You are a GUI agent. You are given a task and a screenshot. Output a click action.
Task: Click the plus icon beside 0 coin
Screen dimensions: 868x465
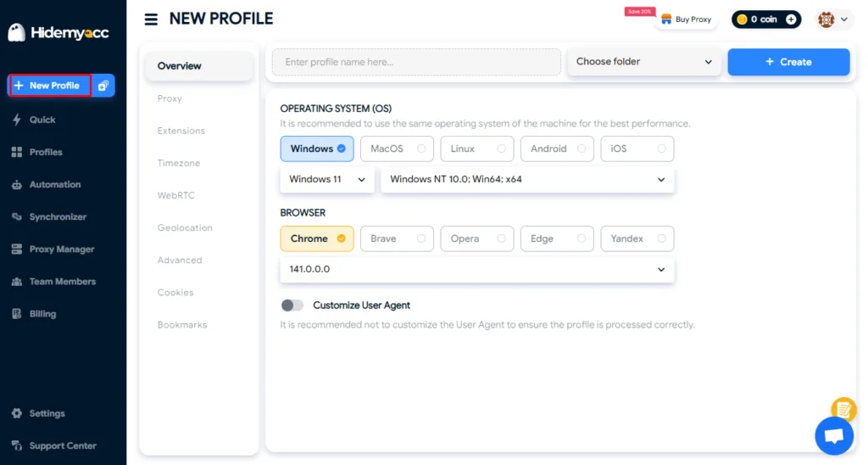point(791,20)
